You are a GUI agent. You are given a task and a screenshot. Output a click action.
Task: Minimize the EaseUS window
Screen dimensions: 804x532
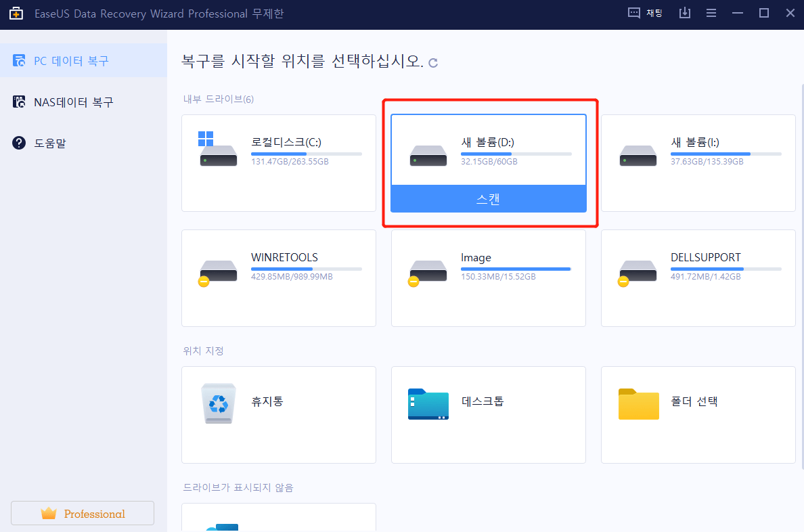[x=738, y=14]
